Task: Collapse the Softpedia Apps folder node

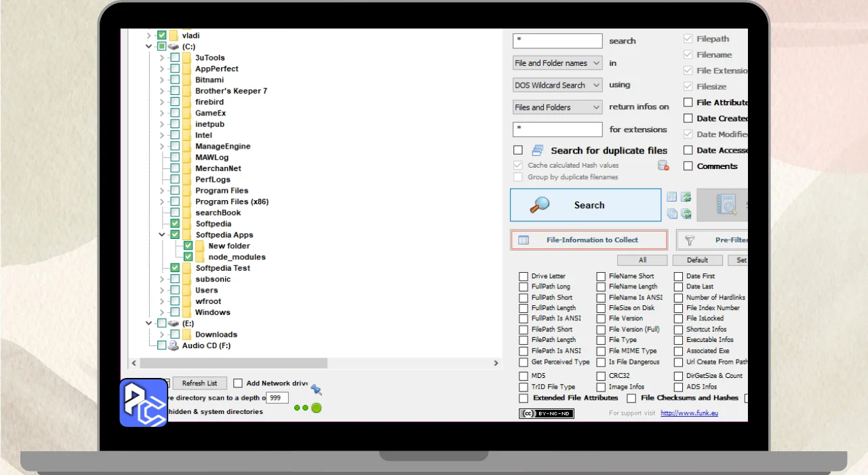Action: (x=162, y=235)
